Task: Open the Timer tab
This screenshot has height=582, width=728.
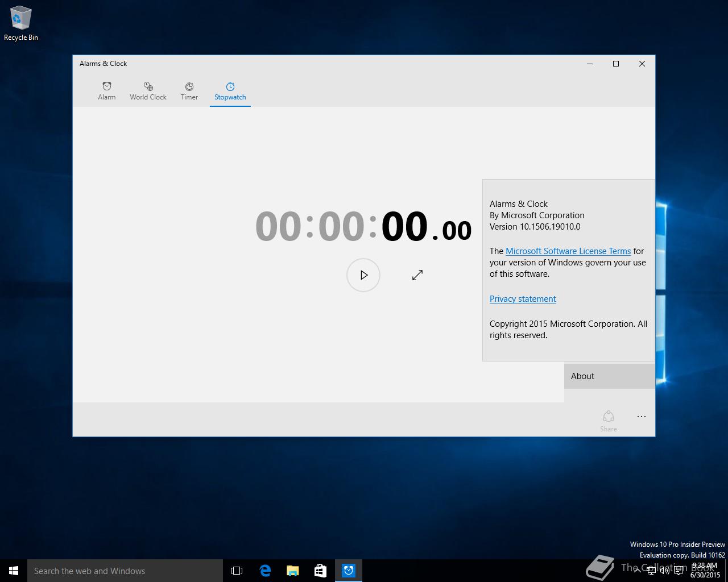Action: [189, 91]
